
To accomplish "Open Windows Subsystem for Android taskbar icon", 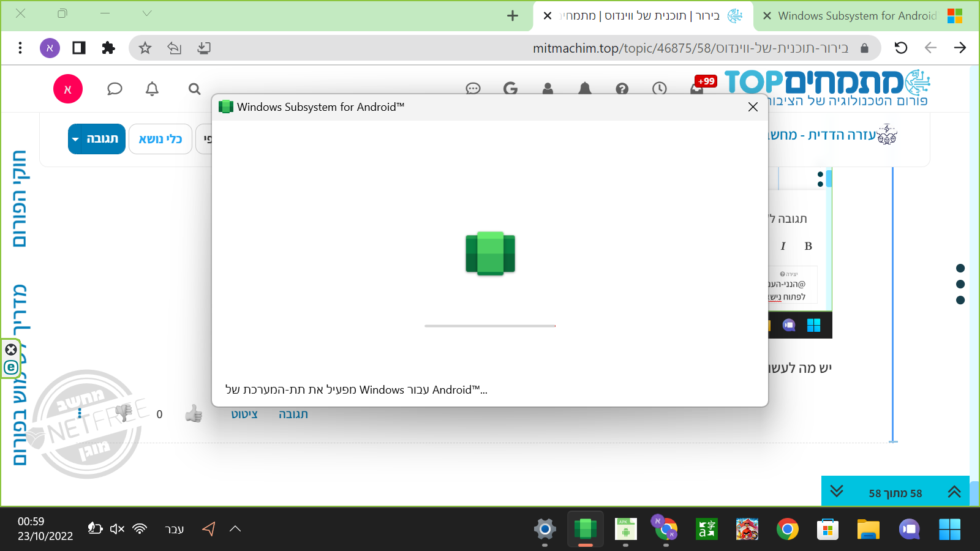I will click(x=585, y=529).
